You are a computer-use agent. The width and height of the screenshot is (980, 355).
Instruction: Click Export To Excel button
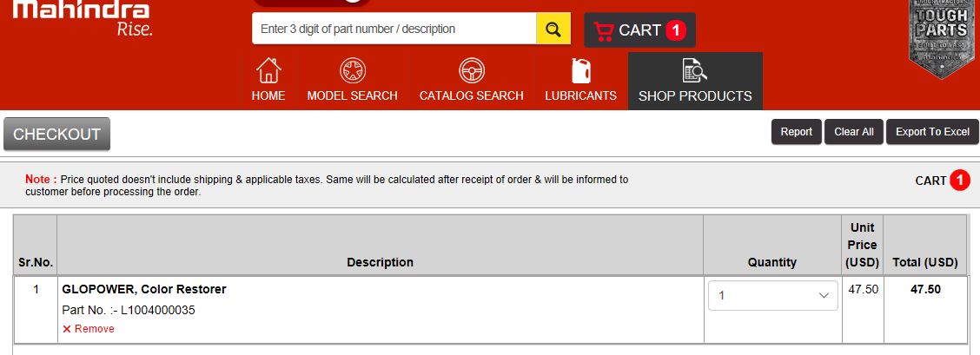point(932,132)
